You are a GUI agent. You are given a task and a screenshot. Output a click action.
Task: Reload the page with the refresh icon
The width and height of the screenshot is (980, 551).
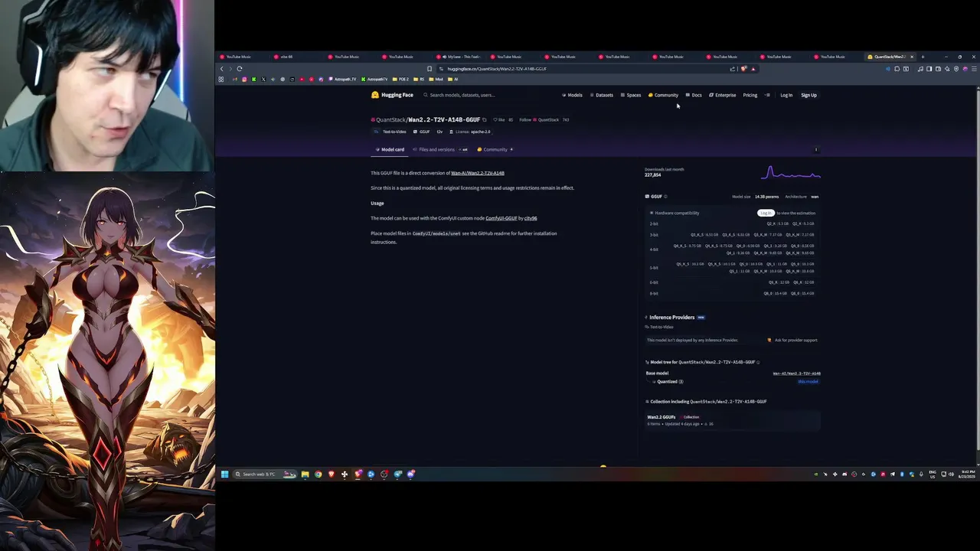pyautogui.click(x=240, y=69)
